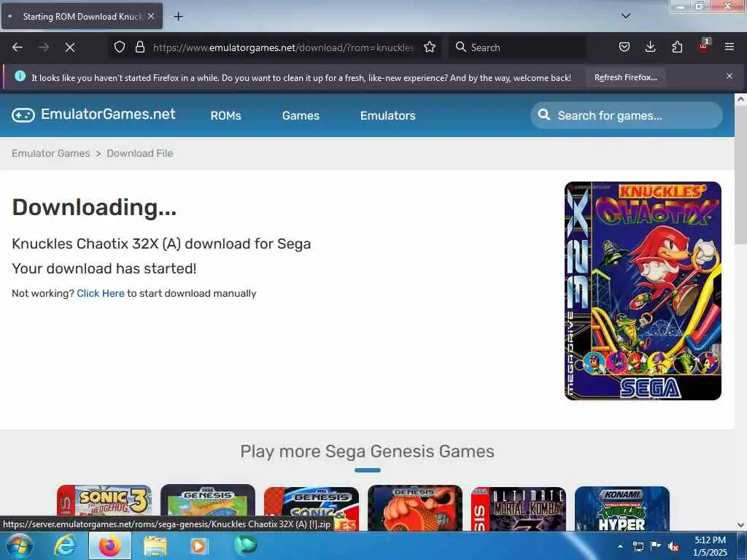
Task: Open Windows Explorer folder on taskbar
Action: [x=155, y=545]
